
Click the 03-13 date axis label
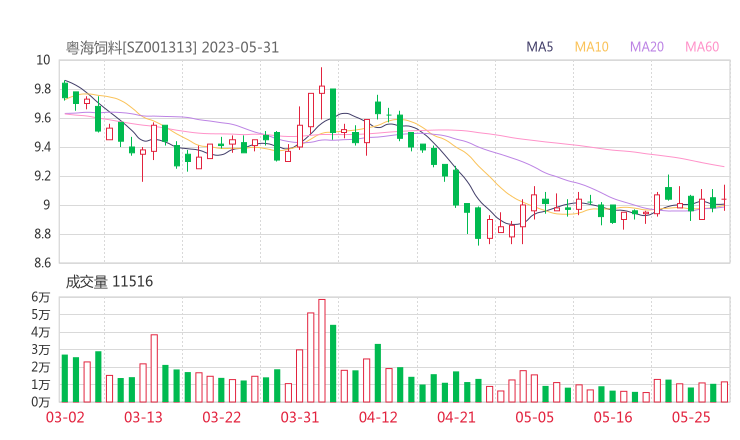143,417
